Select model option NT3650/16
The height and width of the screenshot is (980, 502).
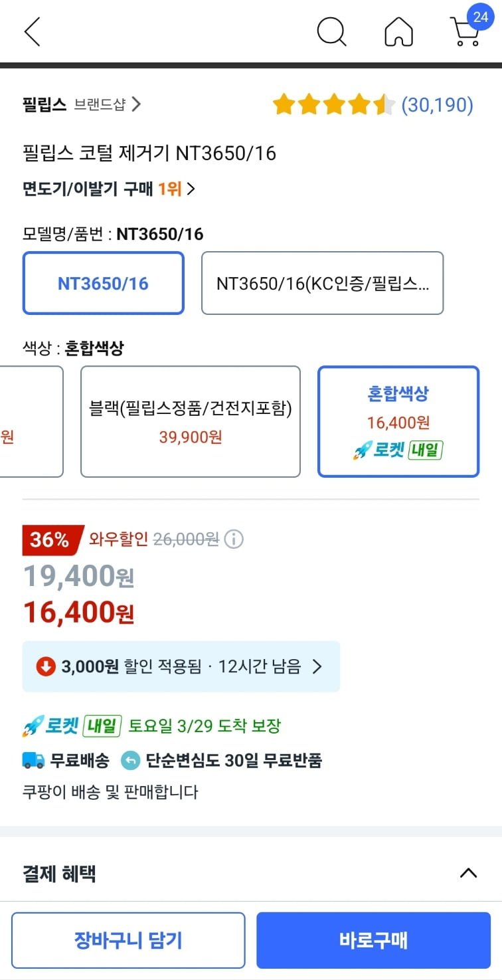[x=103, y=283]
